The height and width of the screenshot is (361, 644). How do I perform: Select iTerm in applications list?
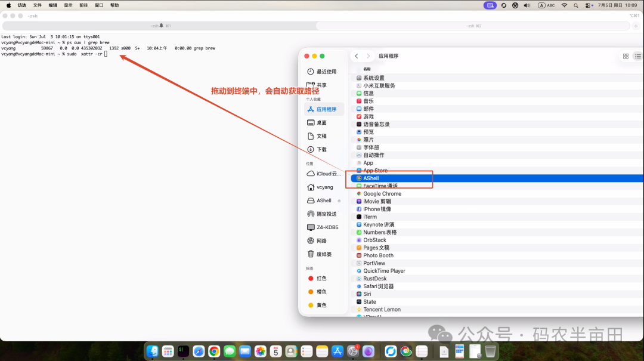point(497,217)
